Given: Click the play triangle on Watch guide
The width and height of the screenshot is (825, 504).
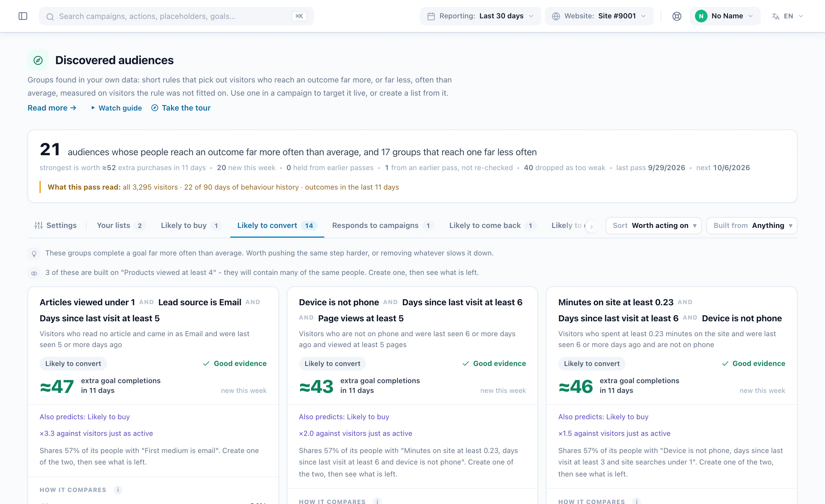Looking at the screenshot, I should 93,108.
